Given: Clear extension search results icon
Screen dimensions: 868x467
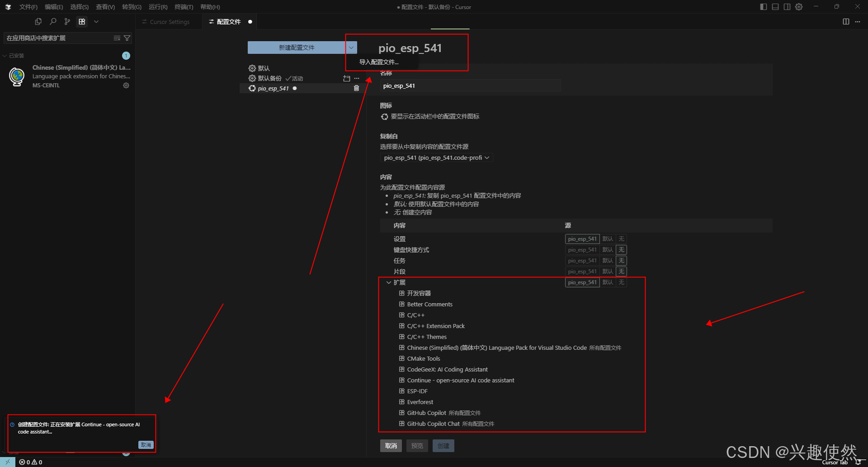Looking at the screenshot, I should [x=117, y=38].
